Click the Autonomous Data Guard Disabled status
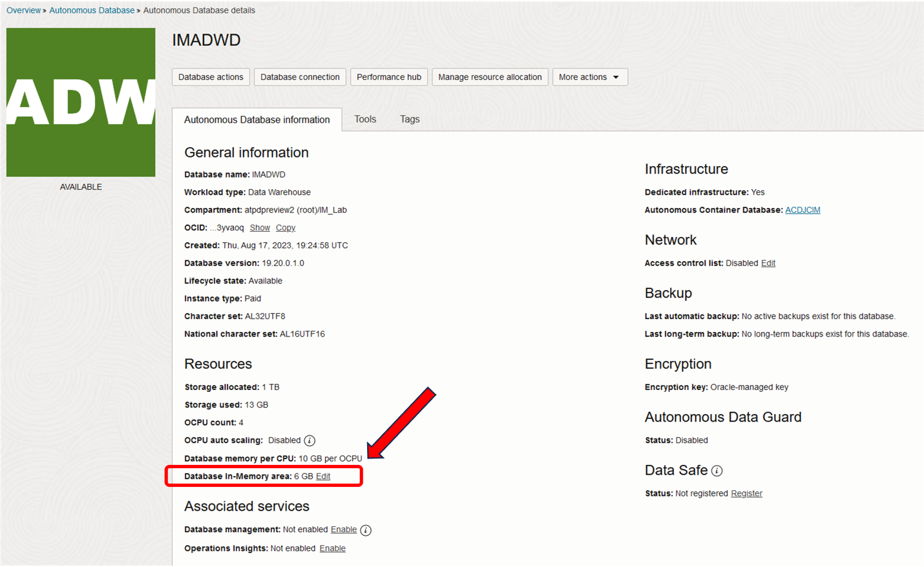 point(691,440)
